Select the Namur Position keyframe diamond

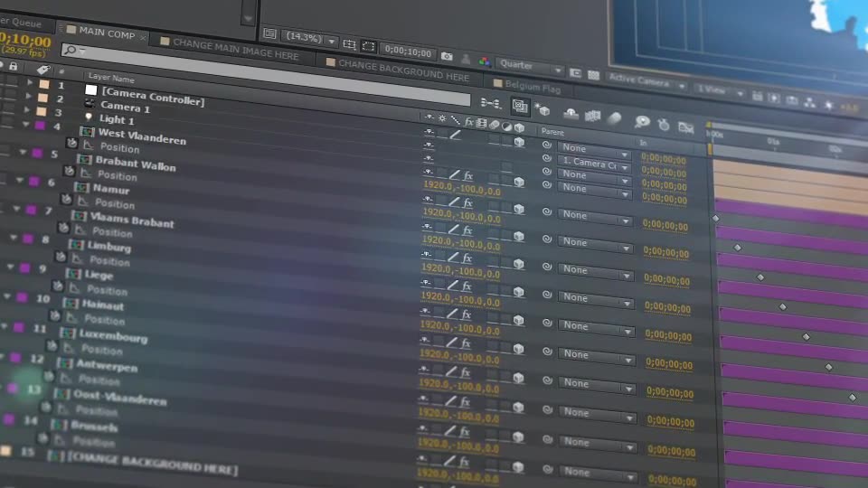[760, 277]
